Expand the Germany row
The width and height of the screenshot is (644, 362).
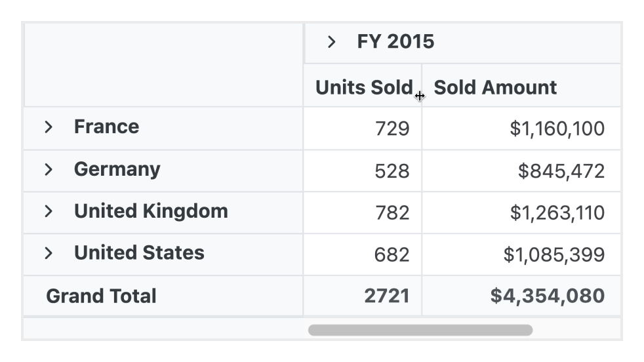coord(48,169)
